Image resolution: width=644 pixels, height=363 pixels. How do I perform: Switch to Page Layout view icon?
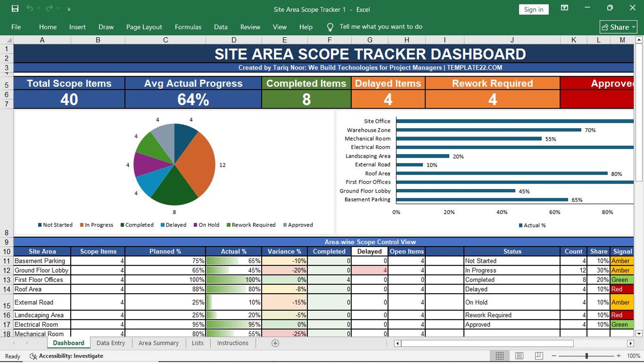click(519, 356)
